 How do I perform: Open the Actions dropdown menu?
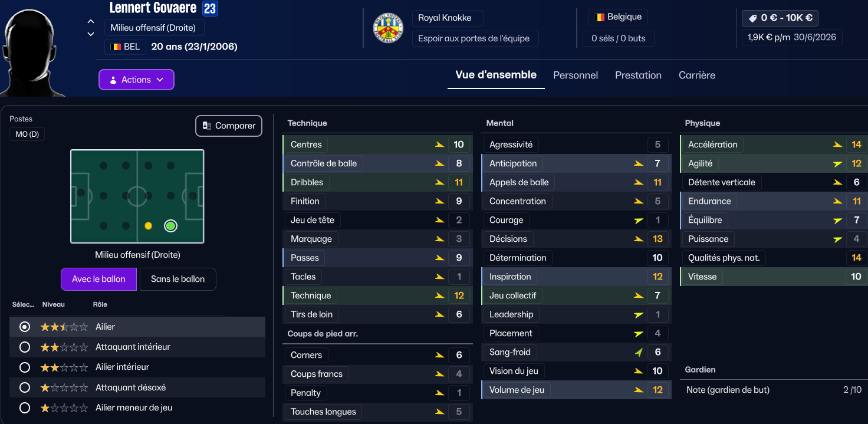click(x=136, y=80)
